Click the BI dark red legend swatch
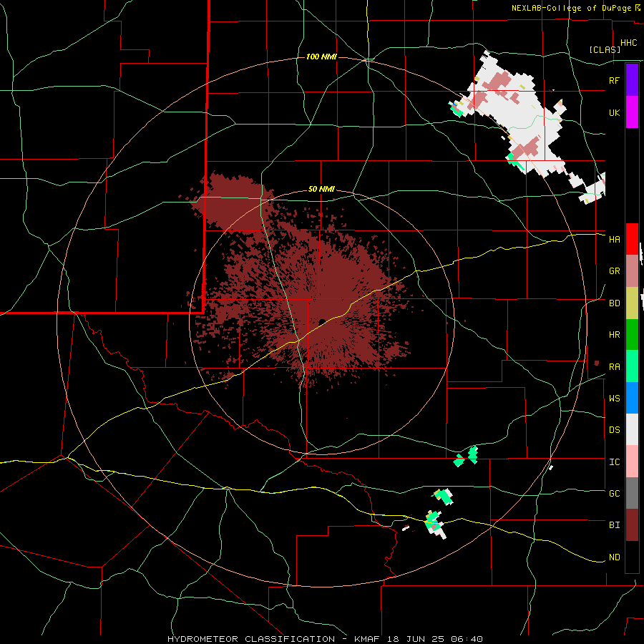 (x=632, y=525)
